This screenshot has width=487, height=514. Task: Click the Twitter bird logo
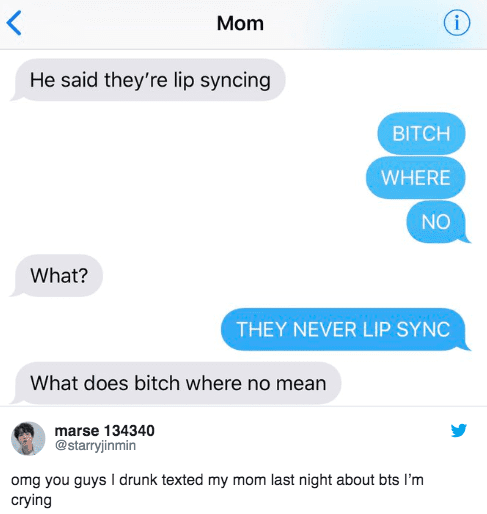(x=459, y=430)
